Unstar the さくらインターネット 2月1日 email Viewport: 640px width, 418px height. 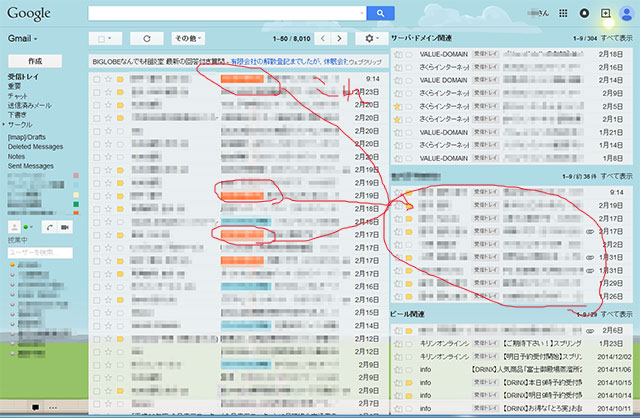coord(397,119)
